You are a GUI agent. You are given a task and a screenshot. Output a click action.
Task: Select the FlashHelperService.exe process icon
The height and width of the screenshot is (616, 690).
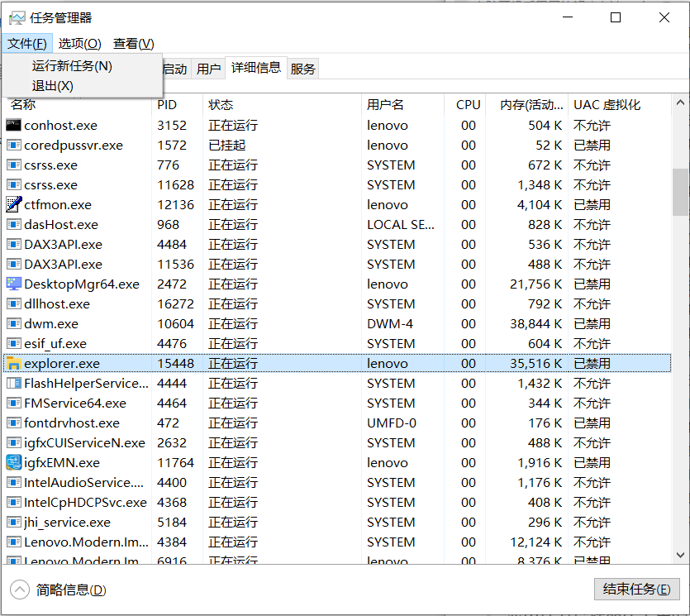click(12, 383)
